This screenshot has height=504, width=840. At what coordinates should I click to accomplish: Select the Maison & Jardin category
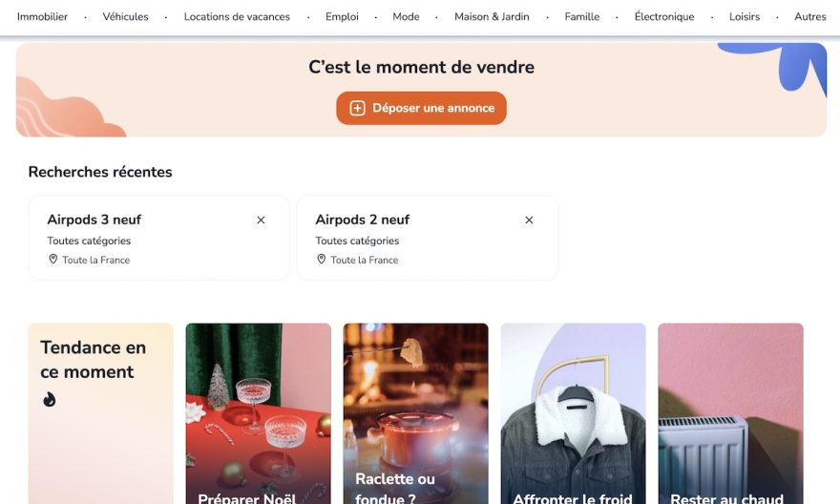(492, 16)
